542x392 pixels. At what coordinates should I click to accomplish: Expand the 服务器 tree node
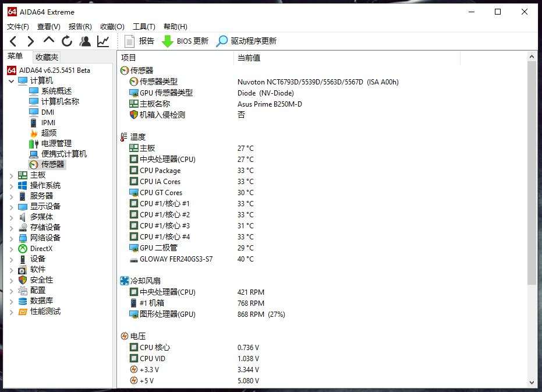pyautogui.click(x=12, y=196)
